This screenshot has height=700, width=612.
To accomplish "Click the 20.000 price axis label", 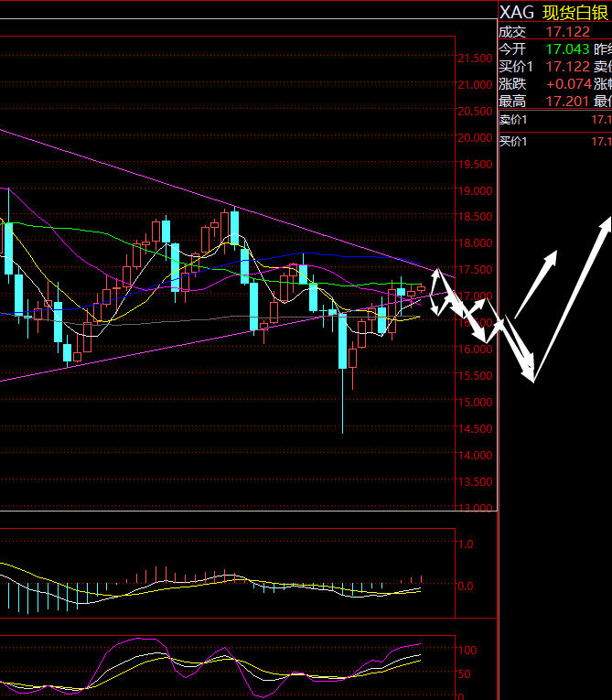I will coord(475,138).
